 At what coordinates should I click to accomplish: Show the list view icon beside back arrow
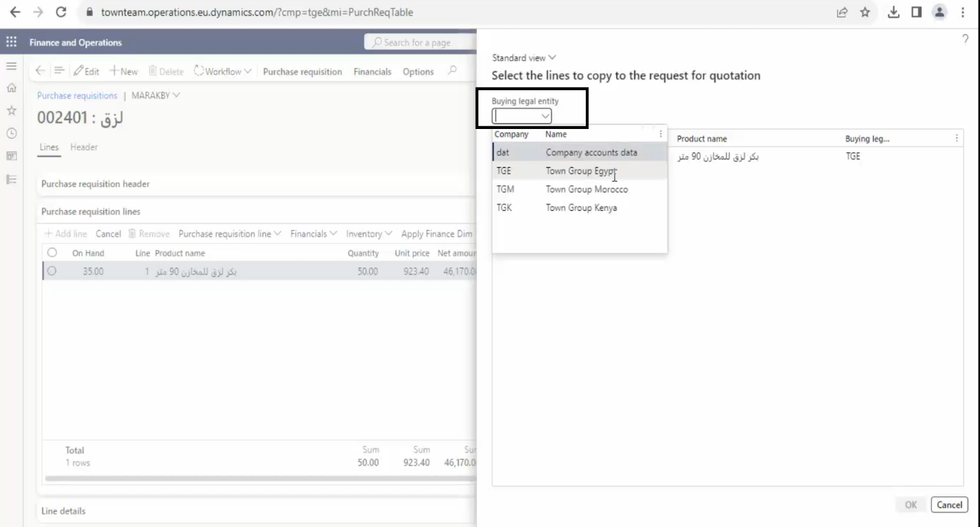pyautogui.click(x=59, y=71)
